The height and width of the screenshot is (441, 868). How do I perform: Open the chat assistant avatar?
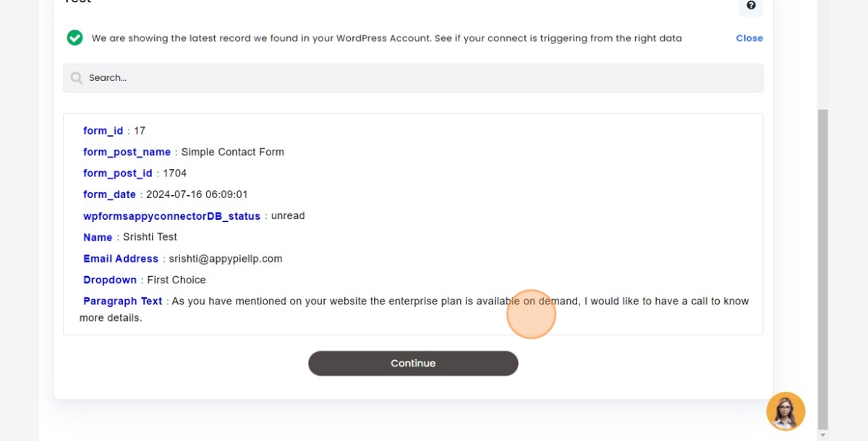pos(786,411)
